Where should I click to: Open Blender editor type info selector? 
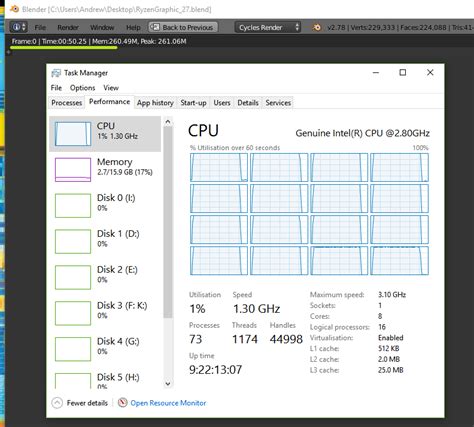18,27
